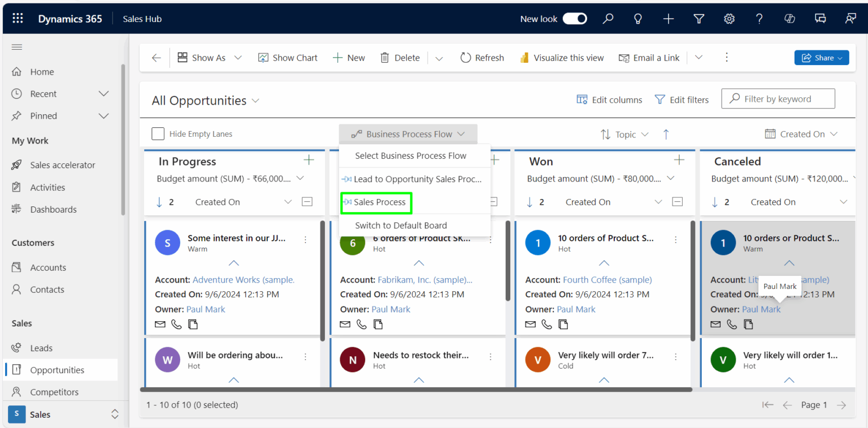Switch area using Sales selector
This screenshot has height=428, width=868.
tap(64, 414)
